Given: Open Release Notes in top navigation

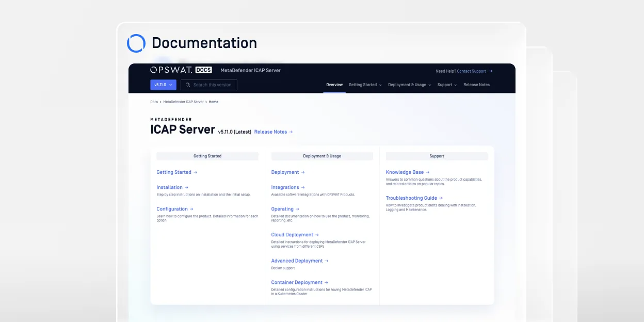Looking at the screenshot, I should (x=476, y=85).
